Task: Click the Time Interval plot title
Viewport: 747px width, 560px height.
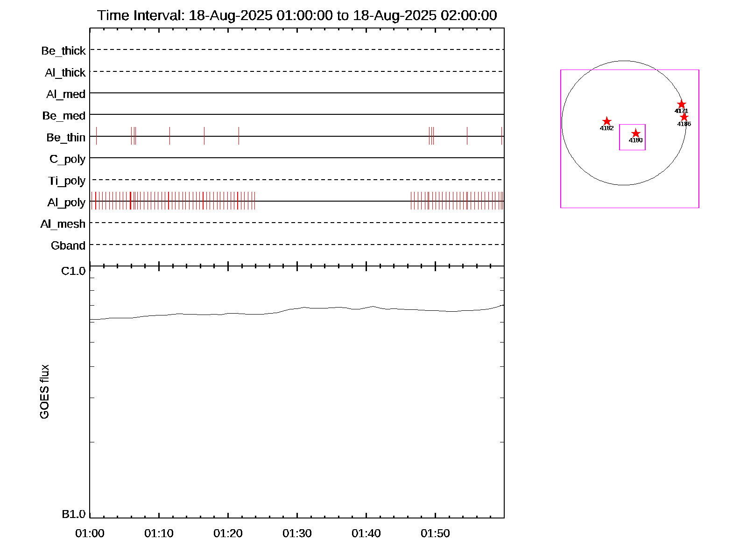Action: point(297,15)
